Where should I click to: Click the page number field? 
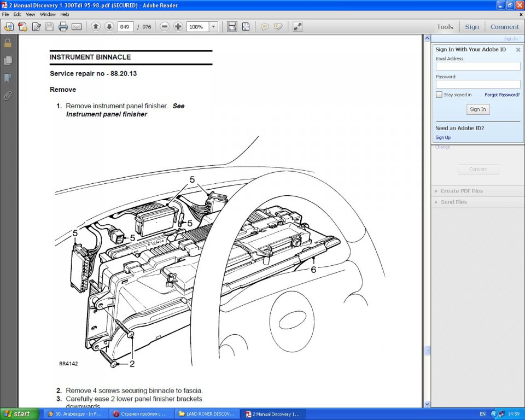(x=126, y=27)
